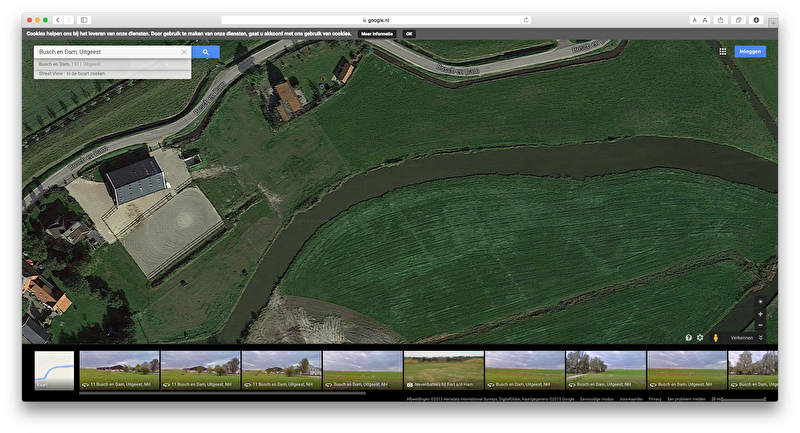
Task: Select suggestion Busch en Dam, 1911 Uitgeest
Action: (x=112, y=64)
